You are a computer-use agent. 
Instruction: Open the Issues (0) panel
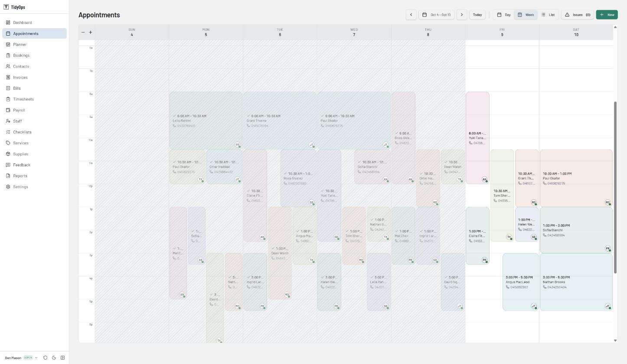(577, 15)
